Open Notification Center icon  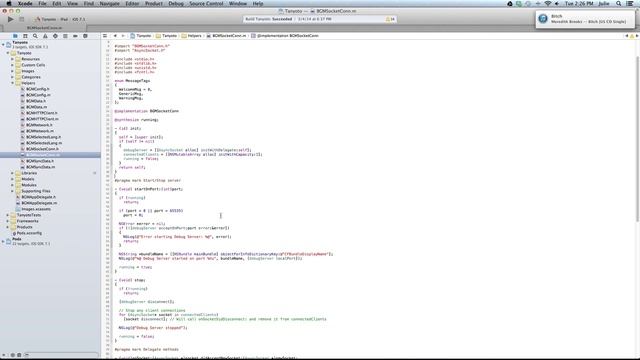[x=631, y=3]
